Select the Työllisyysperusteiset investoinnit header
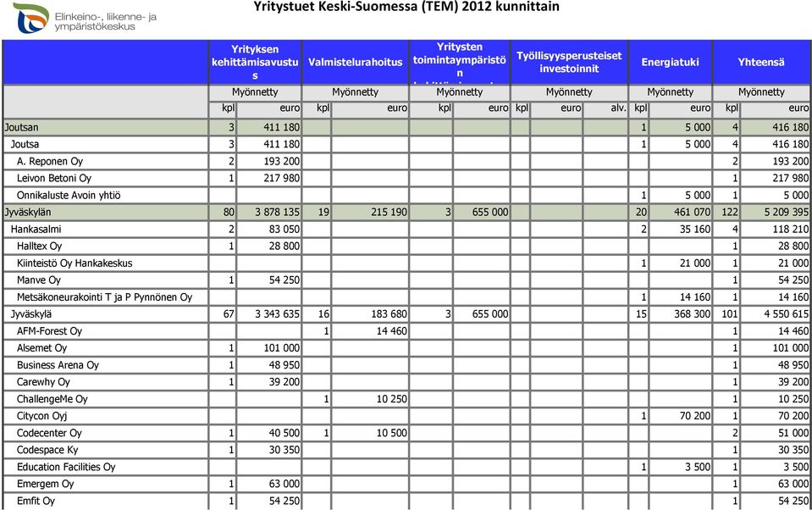The width and height of the screenshot is (812, 510). [x=569, y=62]
